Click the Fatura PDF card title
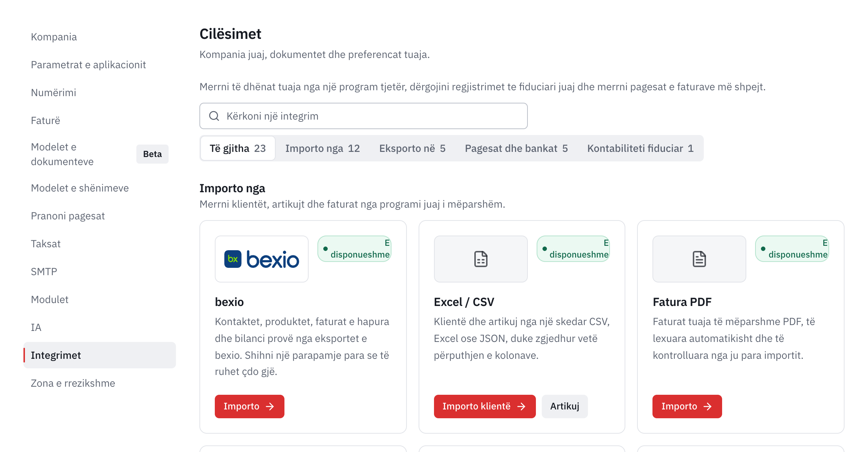 [x=682, y=302]
